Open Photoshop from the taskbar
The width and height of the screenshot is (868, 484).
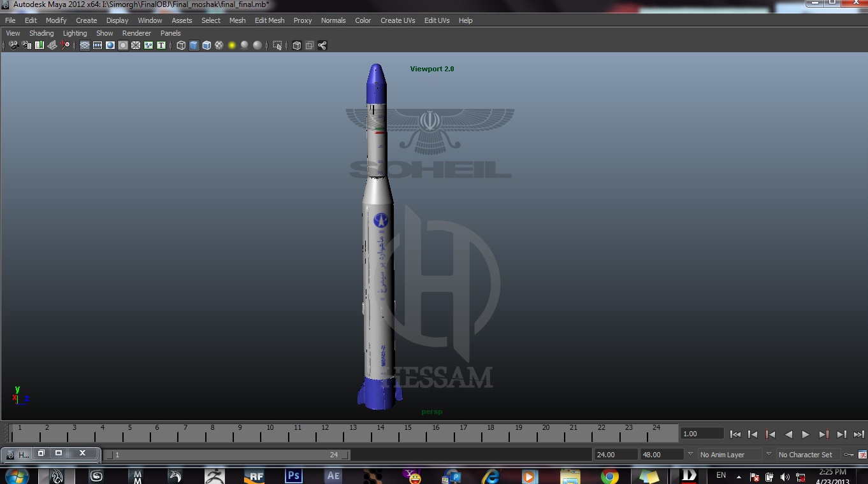coord(293,476)
